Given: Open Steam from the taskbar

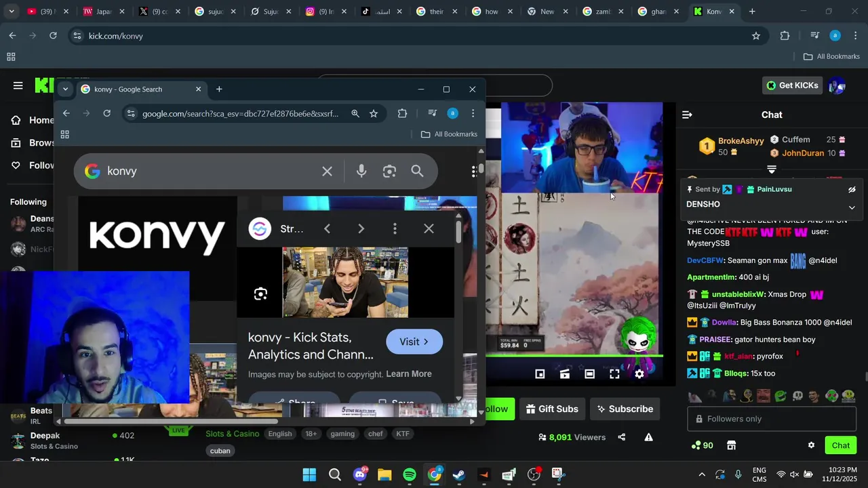Looking at the screenshot, I should pos(459,474).
